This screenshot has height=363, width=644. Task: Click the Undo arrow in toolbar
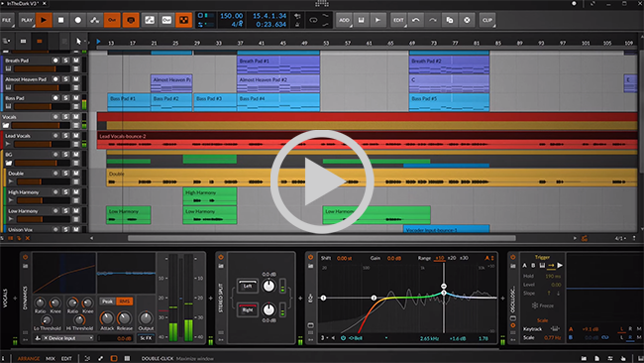click(x=416, y=20)
